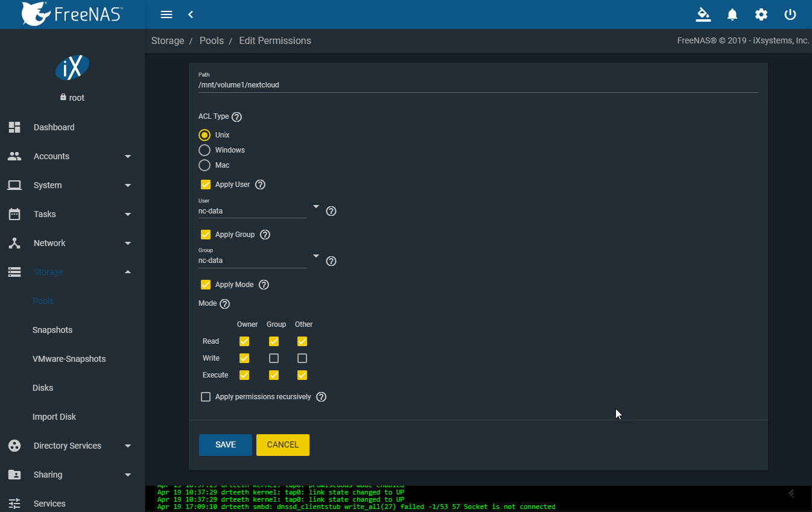Select the Mac ACL type
This screenshot has width=812, height=512.
point(205,165)
